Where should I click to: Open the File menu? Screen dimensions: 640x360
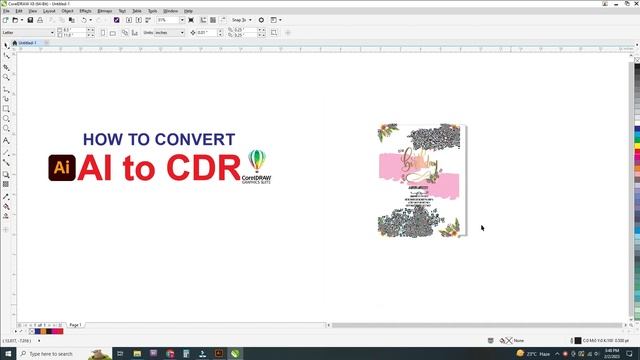[x=6, y=11]
